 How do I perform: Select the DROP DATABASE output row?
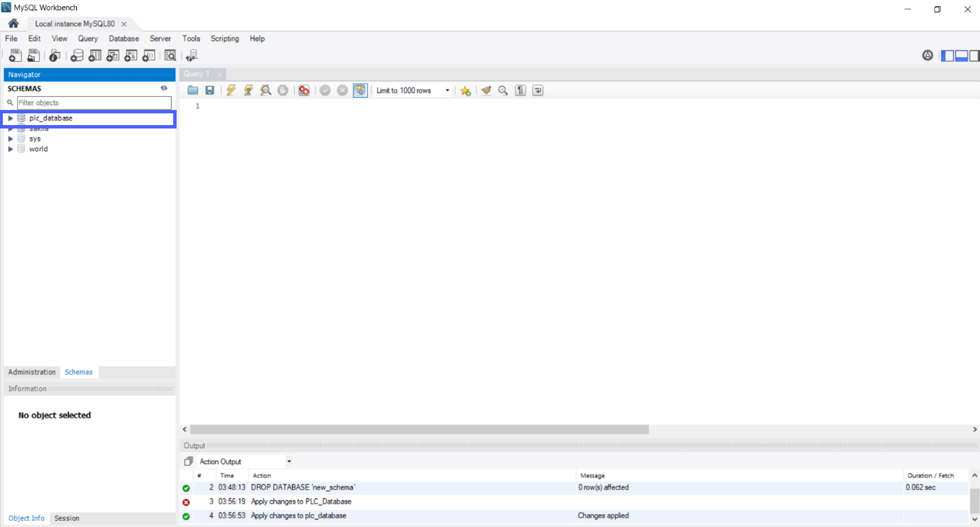[575, 487]
